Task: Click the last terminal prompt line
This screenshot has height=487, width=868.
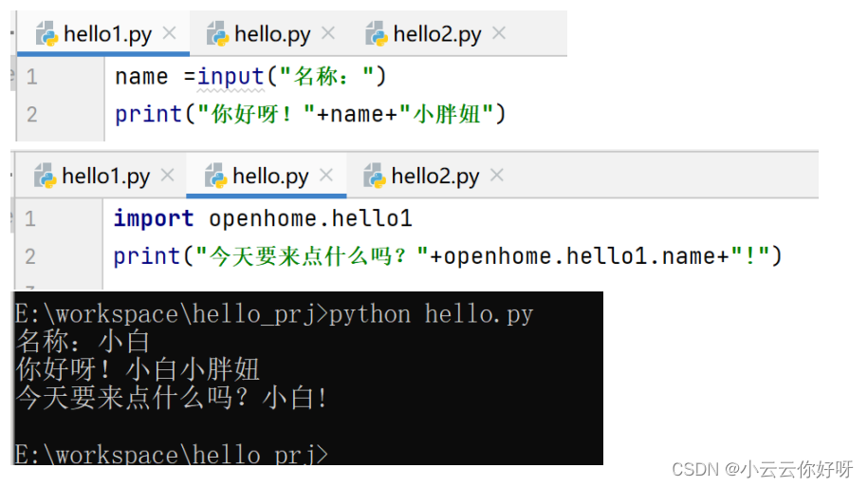Action: tap(171, 455)
